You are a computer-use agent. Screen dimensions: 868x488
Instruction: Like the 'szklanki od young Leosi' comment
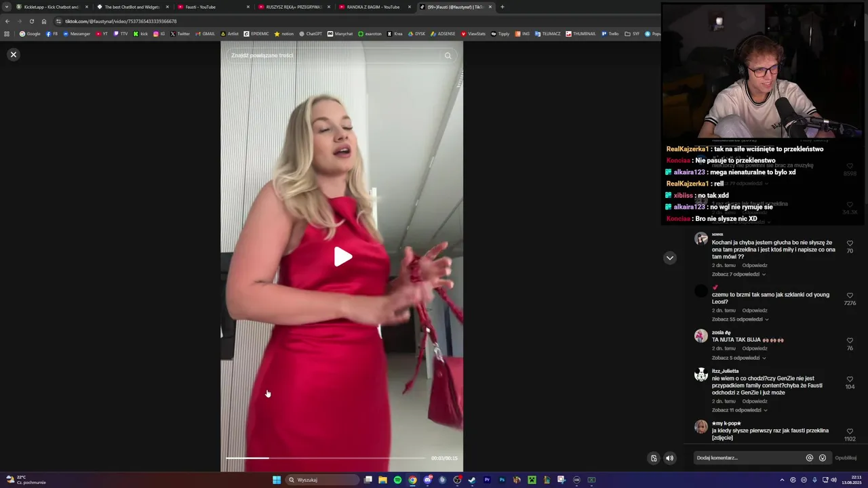click(850, 296)
